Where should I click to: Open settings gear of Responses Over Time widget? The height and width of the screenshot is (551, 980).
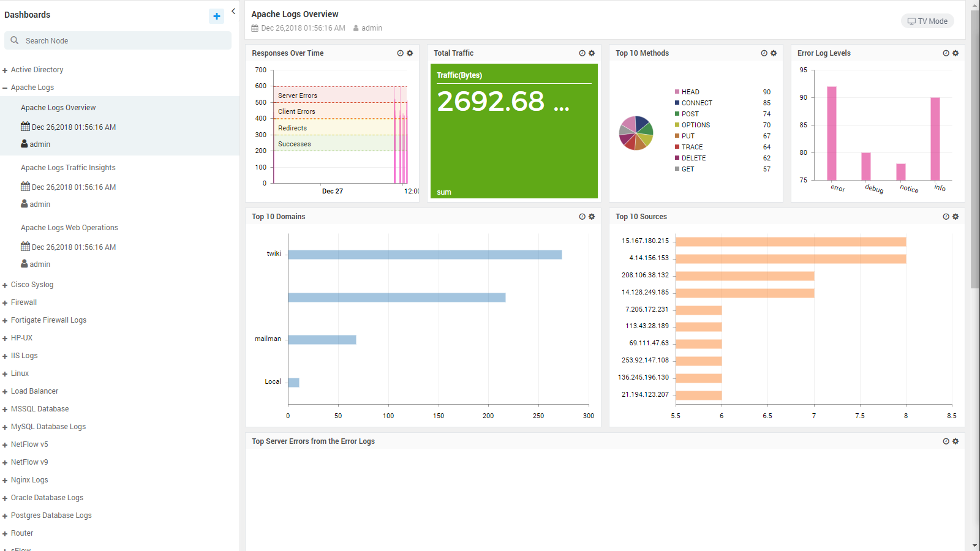point(410,53)
